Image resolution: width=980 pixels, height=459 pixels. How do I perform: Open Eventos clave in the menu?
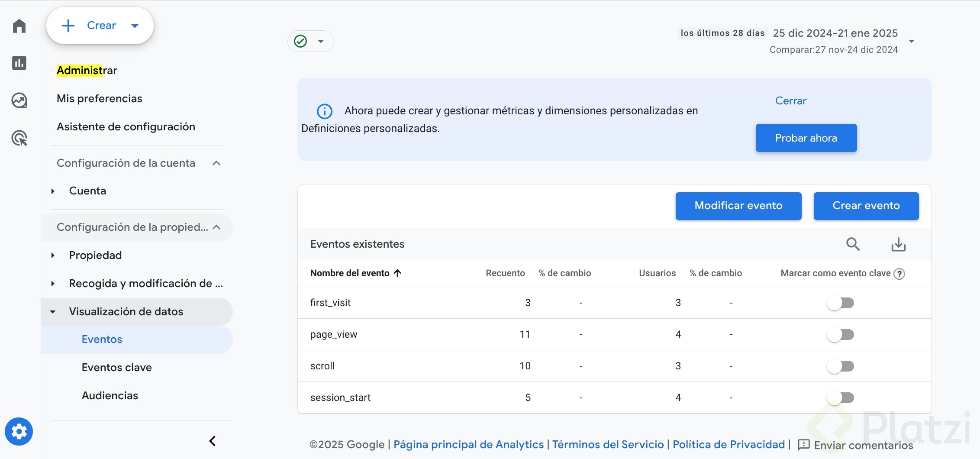pyautogui.click(x=116, y=367)
